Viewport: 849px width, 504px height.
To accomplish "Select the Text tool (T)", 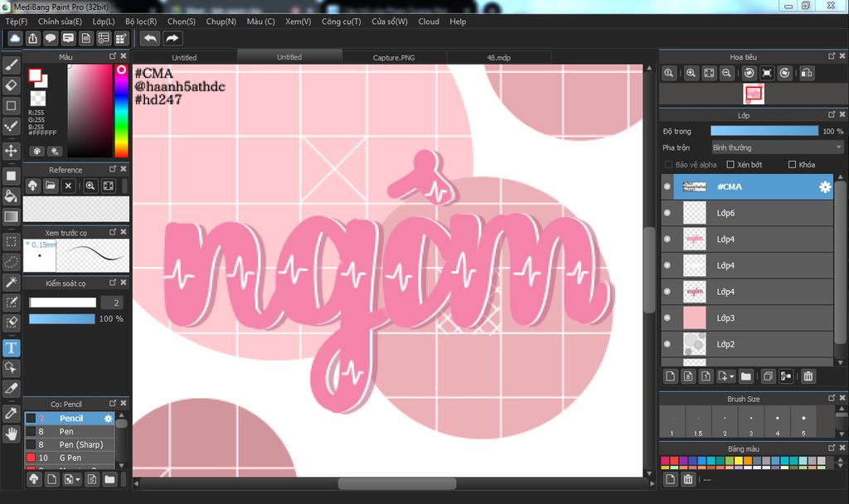I will click(12, 347).
